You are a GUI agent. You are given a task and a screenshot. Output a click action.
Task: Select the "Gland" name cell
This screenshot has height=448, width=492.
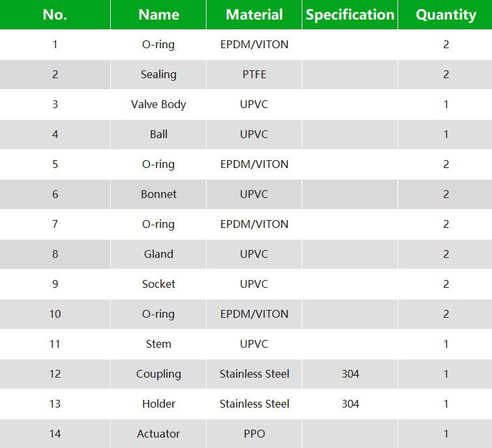pyautogui.click(x=158, y=254)
